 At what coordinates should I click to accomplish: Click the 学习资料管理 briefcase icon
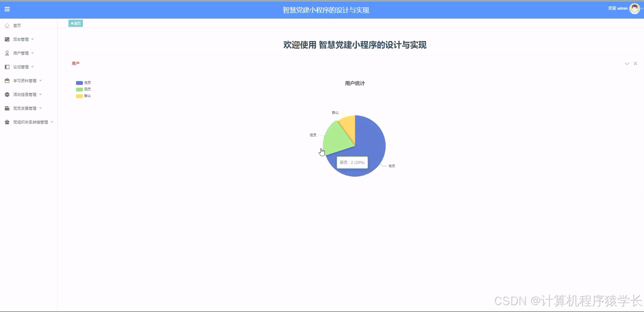click(x=7, y=81)
